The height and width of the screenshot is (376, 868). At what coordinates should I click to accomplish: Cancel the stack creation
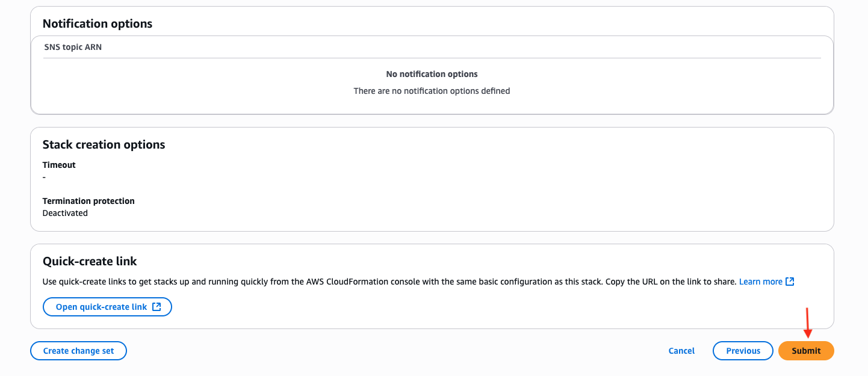click(681, 351)
